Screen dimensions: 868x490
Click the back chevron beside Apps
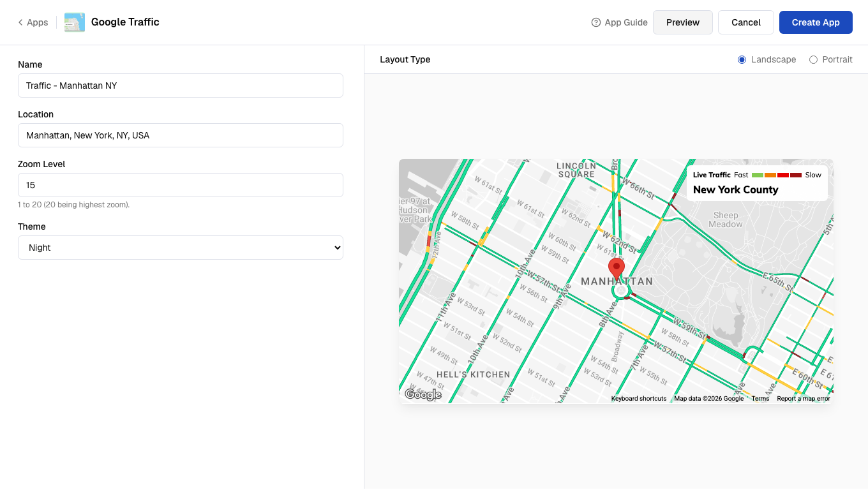(20, 22)
